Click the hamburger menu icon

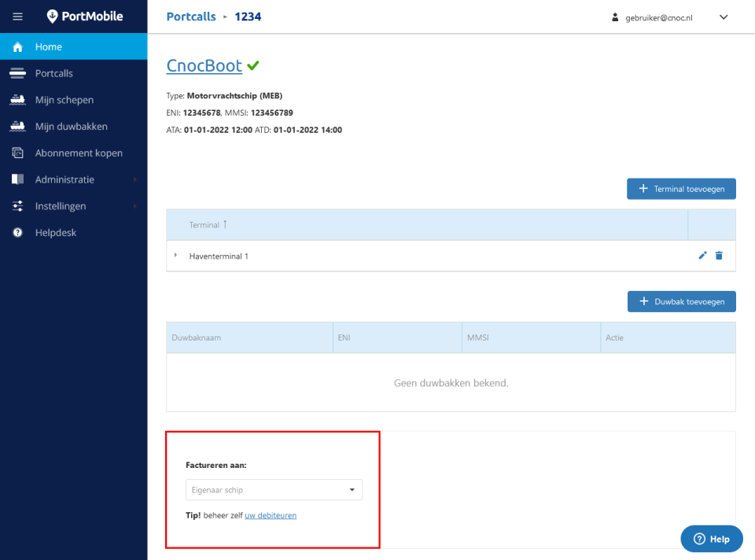click(17, 17)
